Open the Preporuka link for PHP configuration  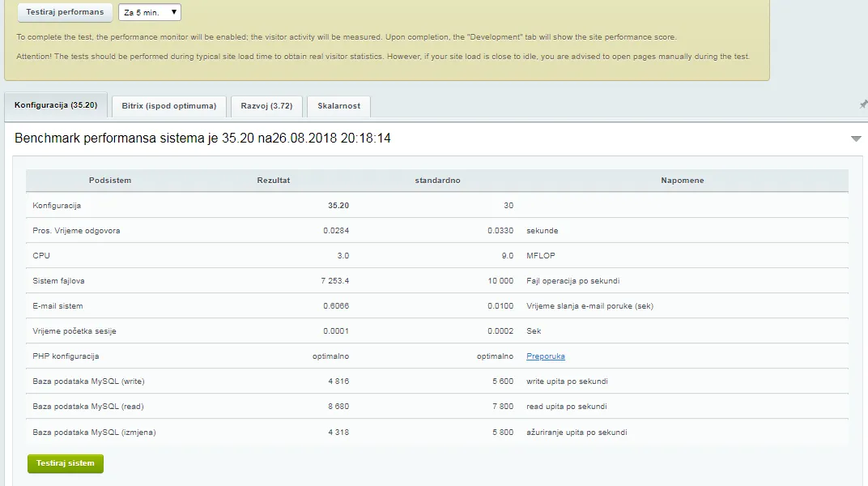[x=545, y=356]
